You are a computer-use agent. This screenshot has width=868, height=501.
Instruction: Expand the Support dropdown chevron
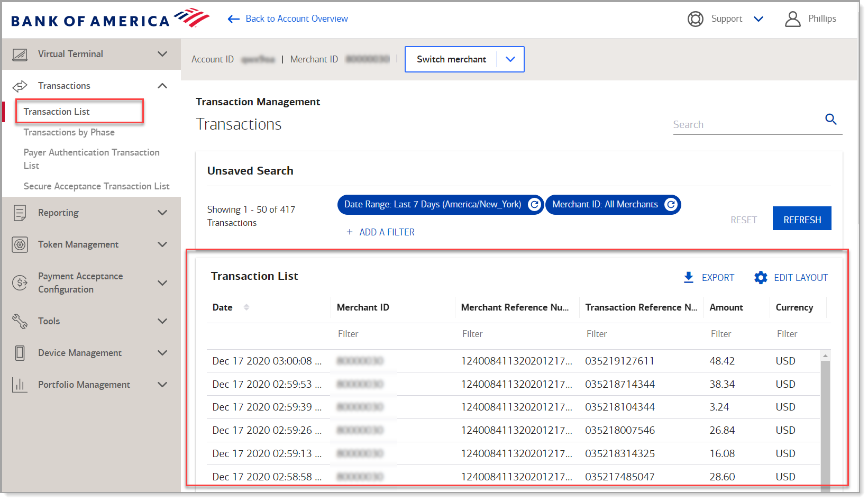759,19
